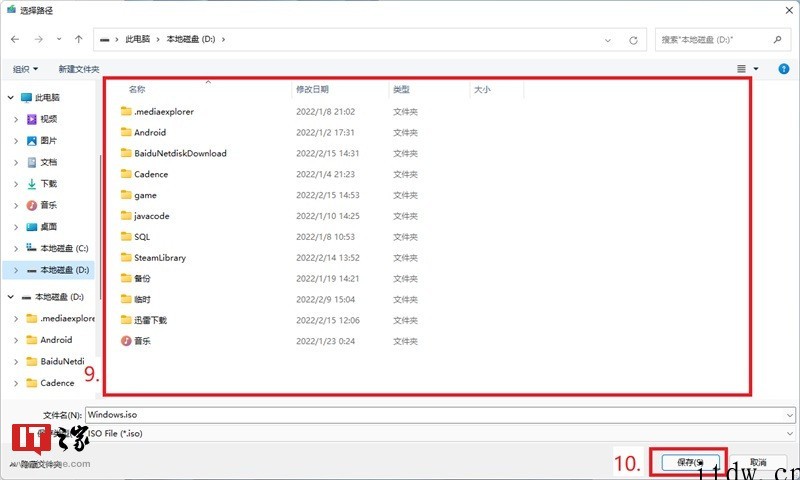The height and width of the screenshot is (480, 800).
Task: Click the 取消 button
Action: pyautogui.click(x=757, y=462)
